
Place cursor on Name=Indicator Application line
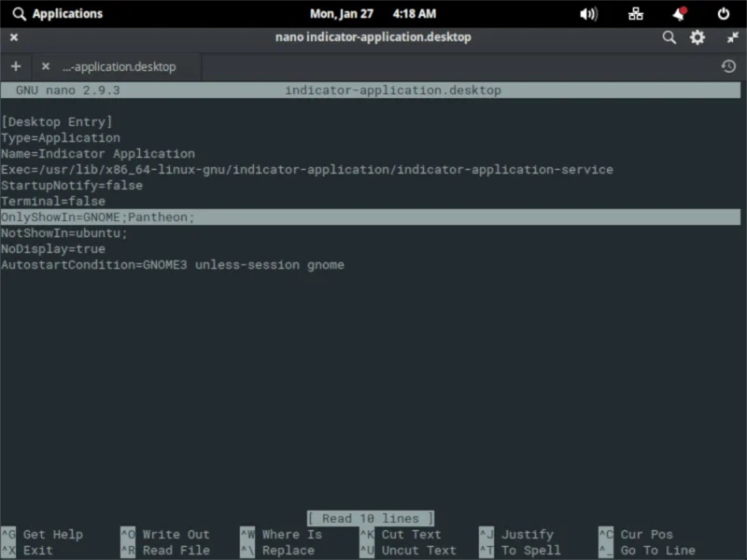click(98, 154)
